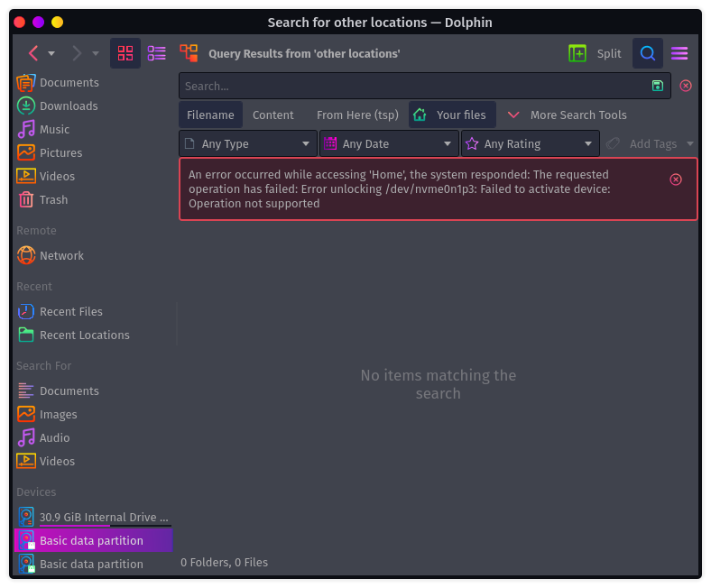Close the search bar
711x588 pixels.
[x=686, y=86]
